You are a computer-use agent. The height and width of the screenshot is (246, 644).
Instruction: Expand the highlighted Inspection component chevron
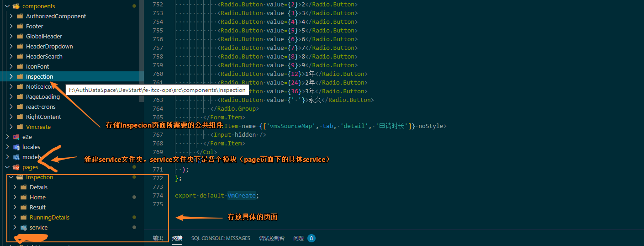(x=11, y=76)
